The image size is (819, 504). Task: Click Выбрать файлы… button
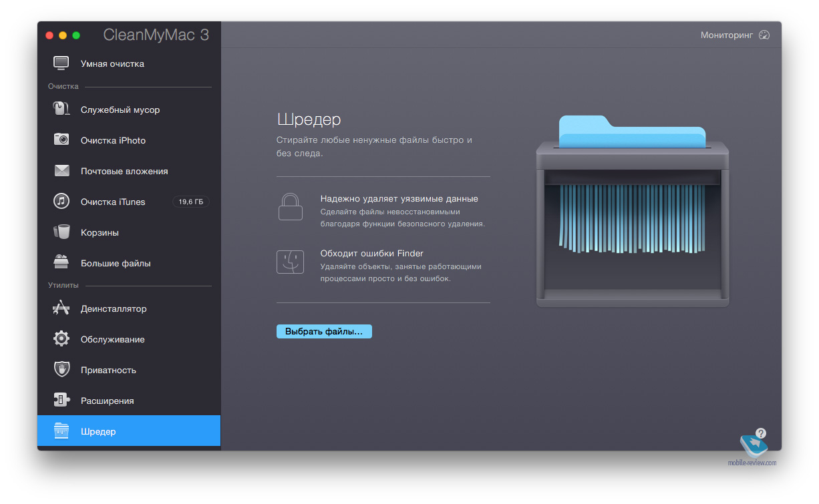click(324, 331)
